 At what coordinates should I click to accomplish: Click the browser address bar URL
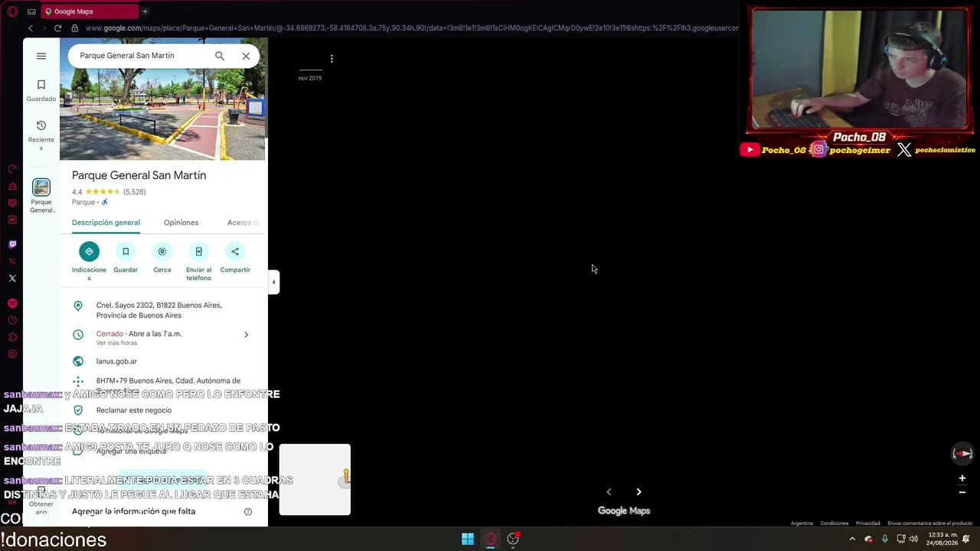[x=412, y=28]
